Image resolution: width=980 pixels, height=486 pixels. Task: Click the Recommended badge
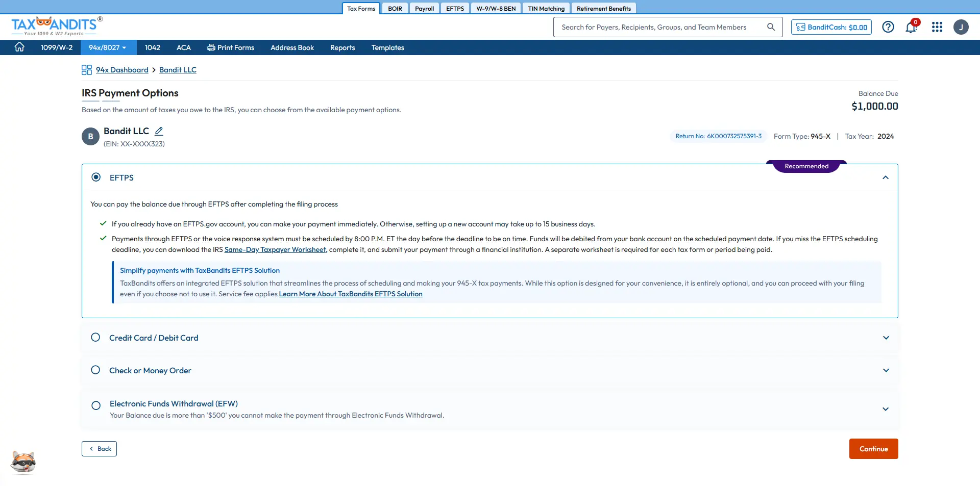806,166
